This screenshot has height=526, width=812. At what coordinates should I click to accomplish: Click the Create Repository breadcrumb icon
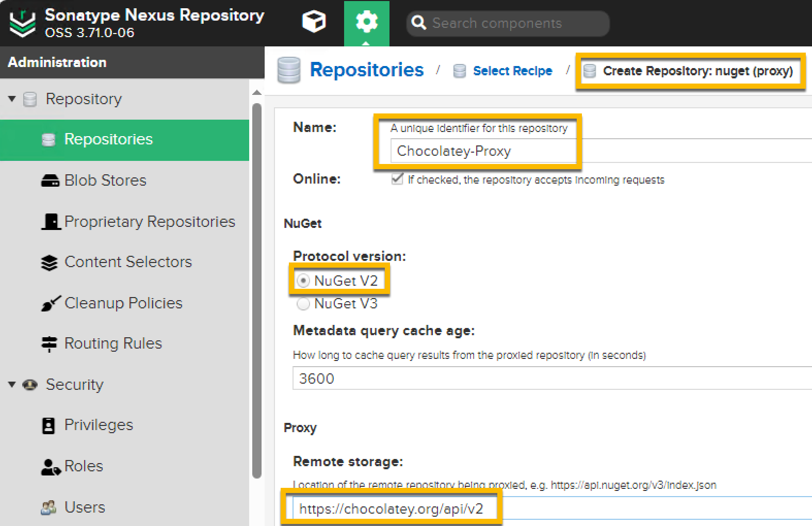point(590,71)
